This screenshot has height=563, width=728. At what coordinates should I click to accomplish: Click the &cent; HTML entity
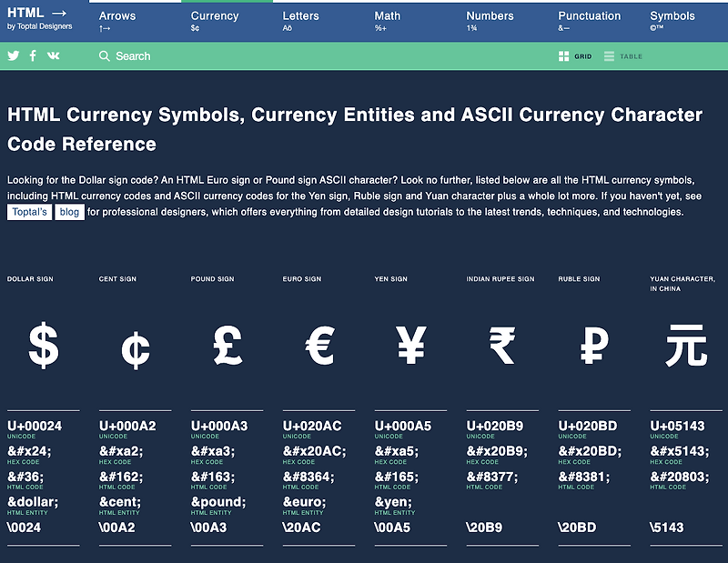tap(120, 502)
